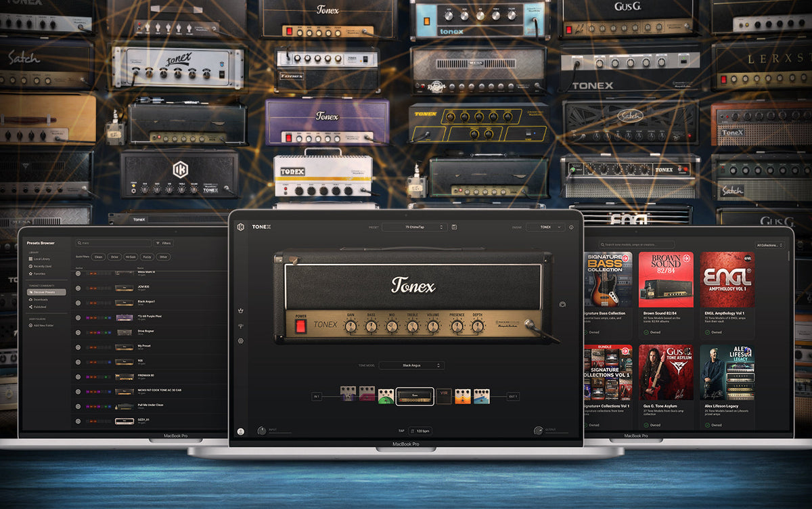This screenshot has width=812, height=509.
Task: Select the Black Angus preset row
Action: click(149, 302)
